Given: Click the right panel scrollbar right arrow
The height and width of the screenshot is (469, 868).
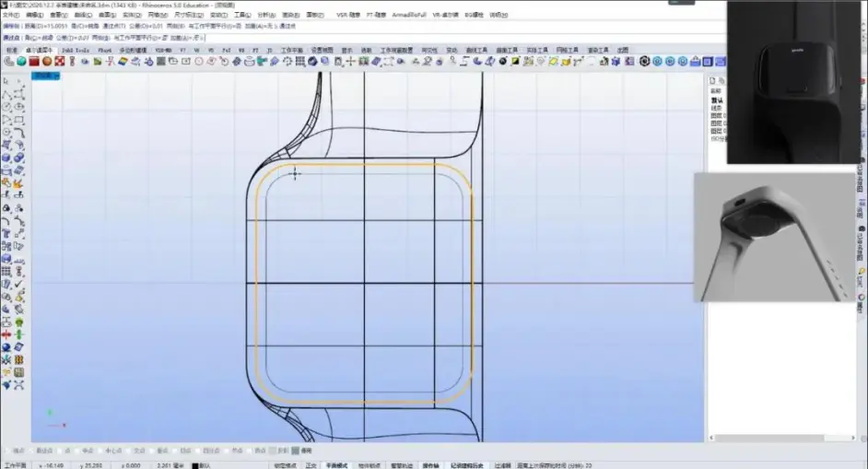Looking at the screenshot, I should (853, 438).
